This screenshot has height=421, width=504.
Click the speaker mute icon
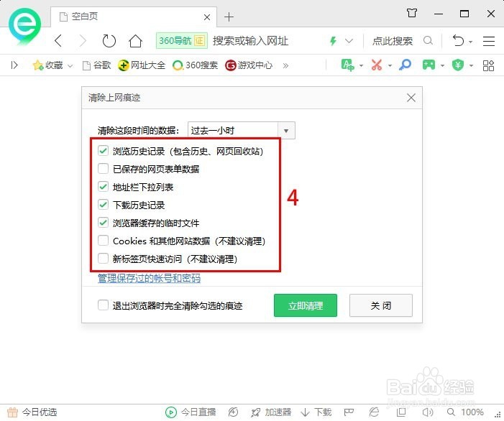[x=428, y=412]
